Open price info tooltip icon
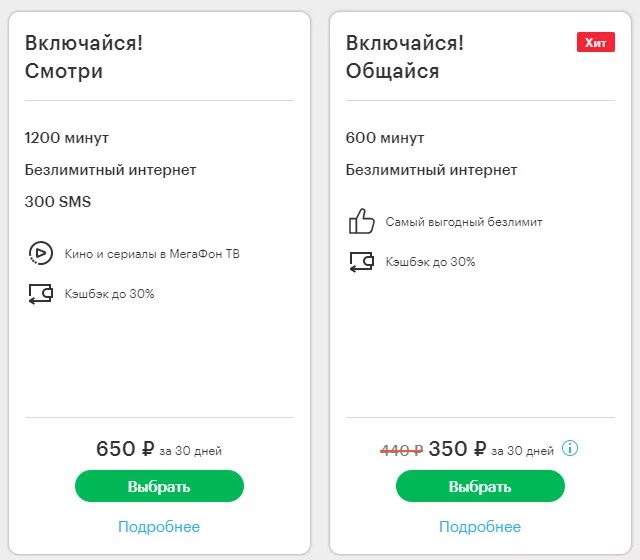Image resolution: width=640 pixels, height=560 pixels. tap(570, 448)
